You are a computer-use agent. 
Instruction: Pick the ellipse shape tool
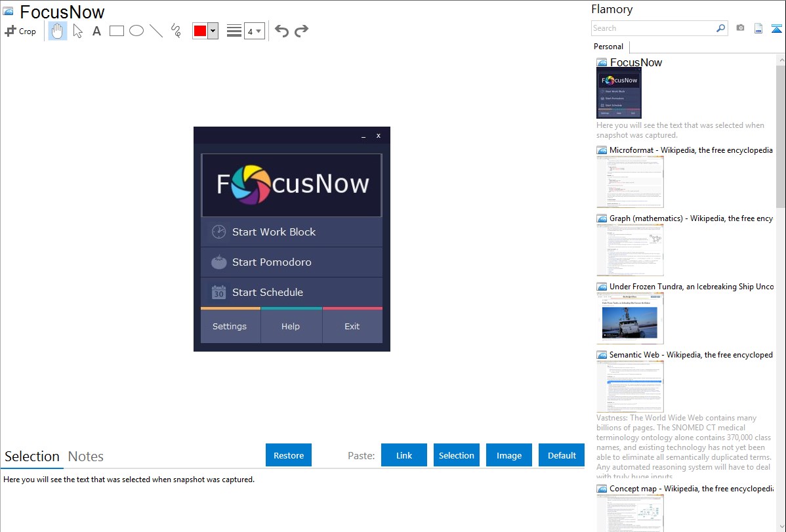[136, 31]
